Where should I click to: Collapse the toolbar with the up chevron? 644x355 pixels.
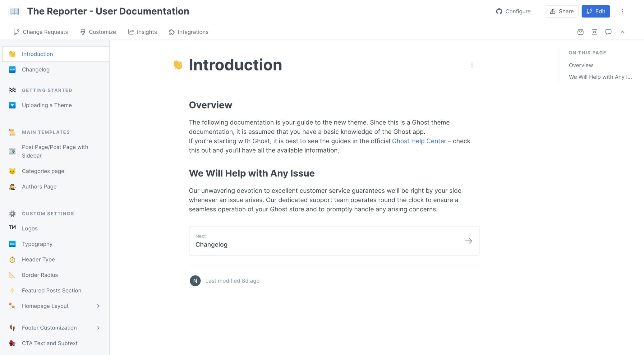622,32
